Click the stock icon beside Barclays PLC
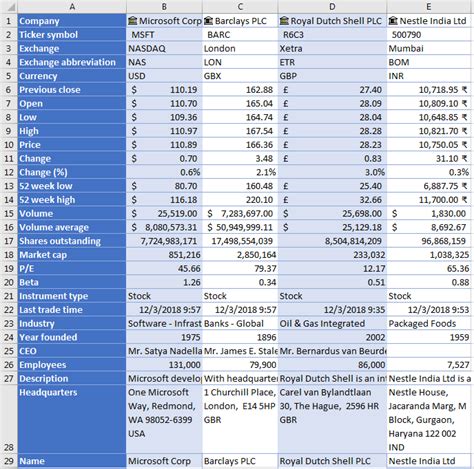The width and height of the screenshot is (474, 469). [x=208, y=21]
